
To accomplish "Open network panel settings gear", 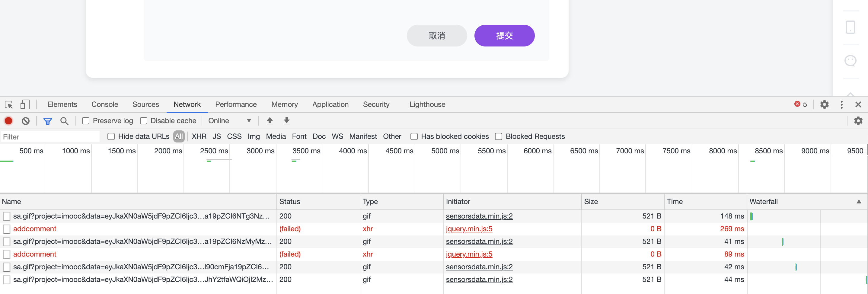I will 858,121.
